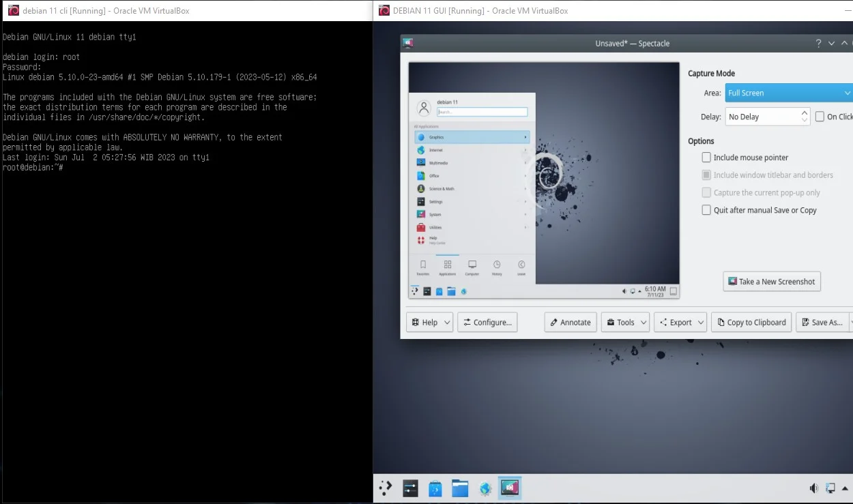
Task: Click the 'debian login: root' line
Action: point(42,57)
